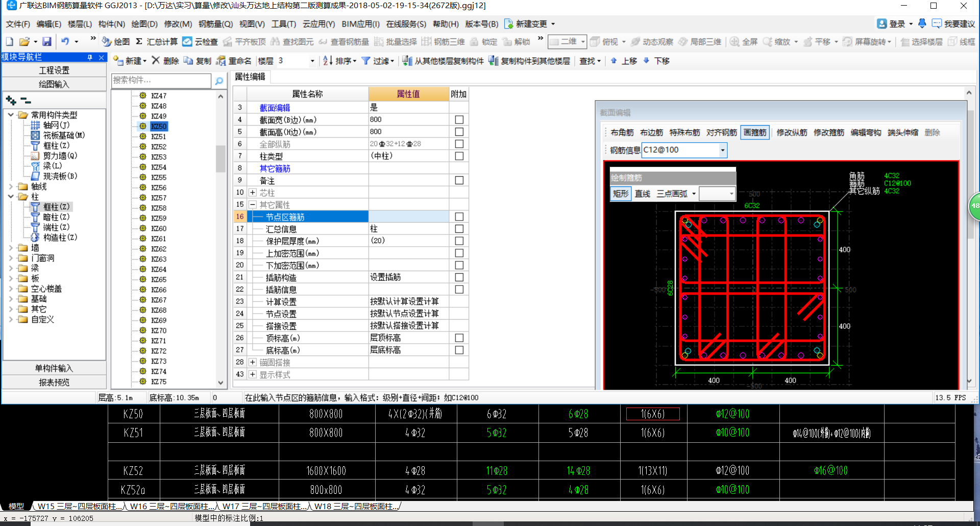Save project with the floppy icon
980x526 pixels.
point(46,41)
